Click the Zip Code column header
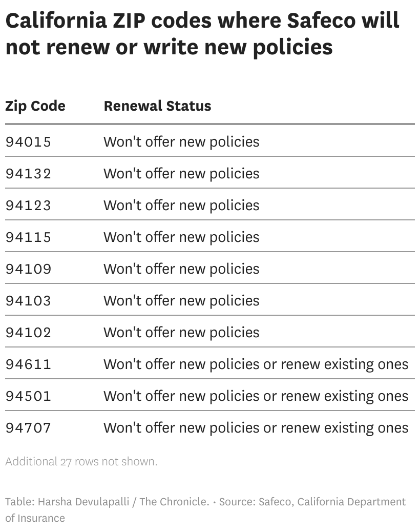This screenshot has height=532, width=420. click(35, 106)
